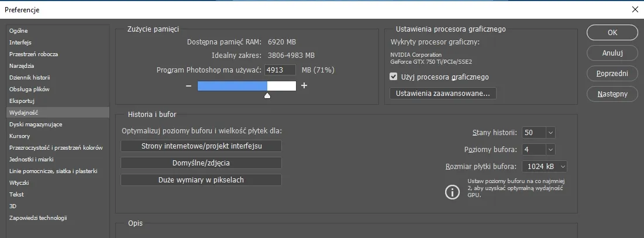Expand the Poziomy bufora dropdown
644x238 pixels.
tap(551, 149)
